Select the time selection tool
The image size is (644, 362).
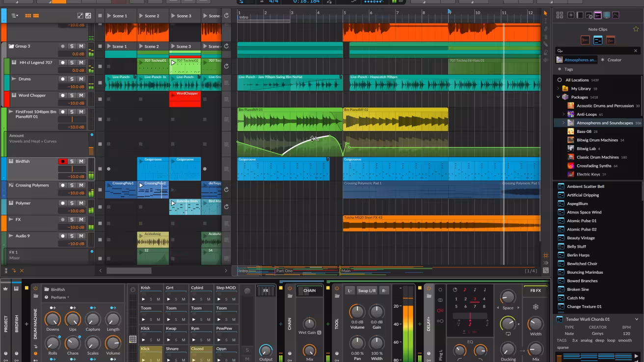click(545, 21)
